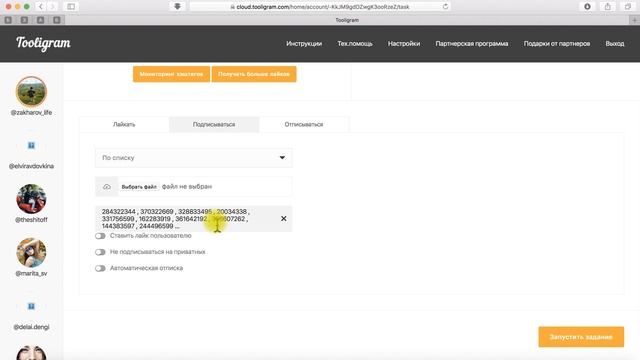Click "Запустить задание" button
The height and width of the screenshot is (360, 640).
pos(581,337)
